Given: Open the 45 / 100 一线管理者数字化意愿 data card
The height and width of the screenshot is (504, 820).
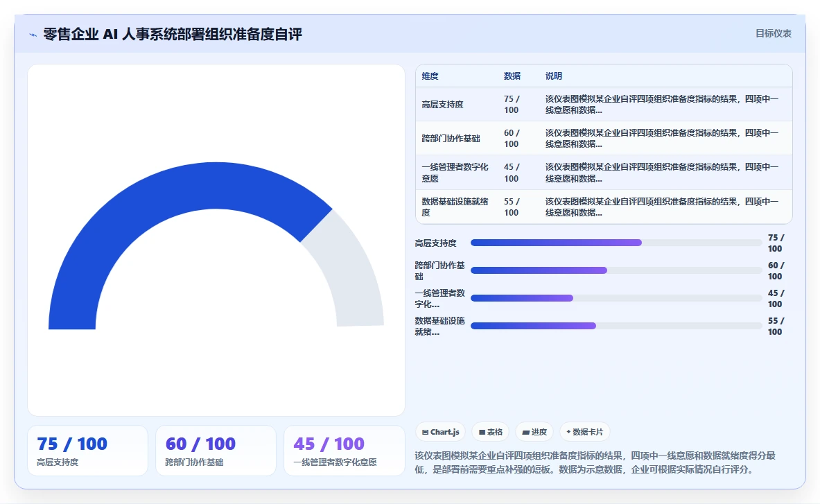Looking at the screenshot, I should 344,451.
